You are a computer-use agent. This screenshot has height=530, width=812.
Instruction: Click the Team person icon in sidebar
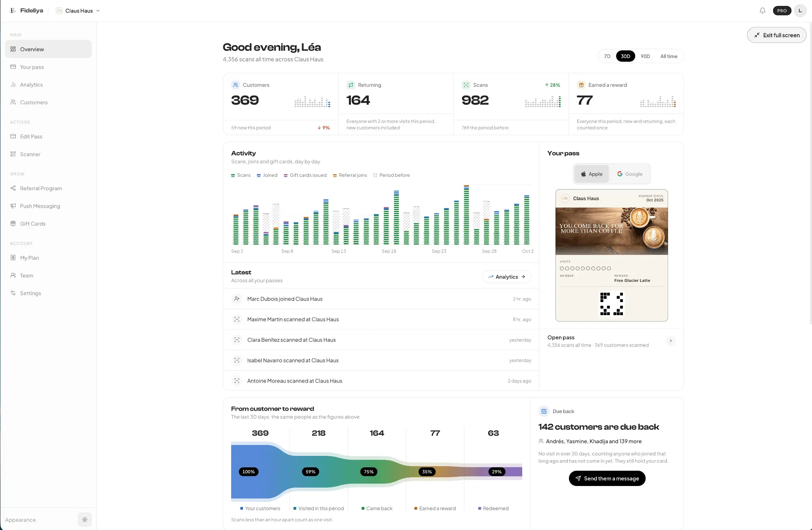click(x=13, y=276)
